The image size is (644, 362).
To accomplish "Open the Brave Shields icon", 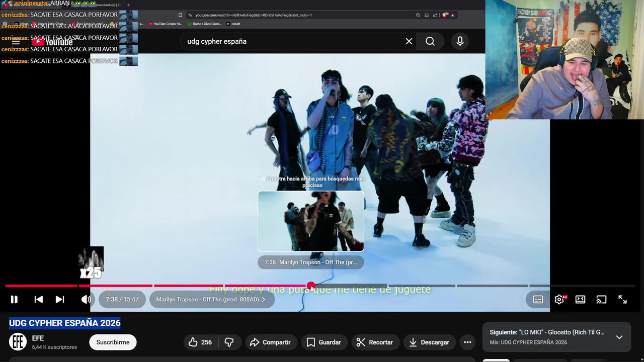I will click(445, 15).
